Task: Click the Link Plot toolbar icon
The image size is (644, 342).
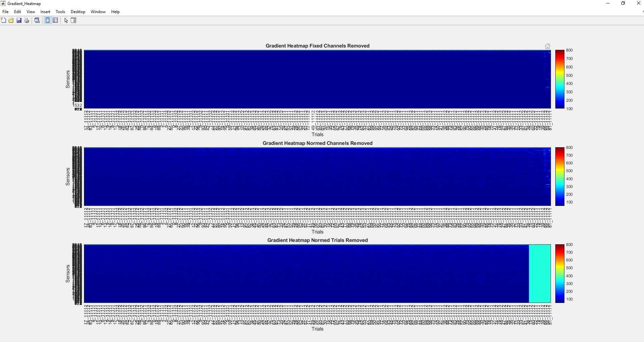Action: point(37,21)
